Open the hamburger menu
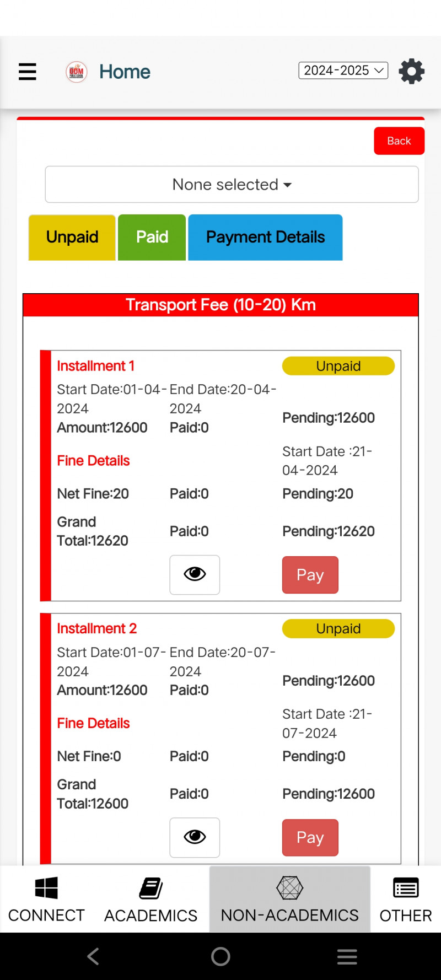Image resolution: width=441 pixels, height=980 pixels. click(x=28, y=72)
